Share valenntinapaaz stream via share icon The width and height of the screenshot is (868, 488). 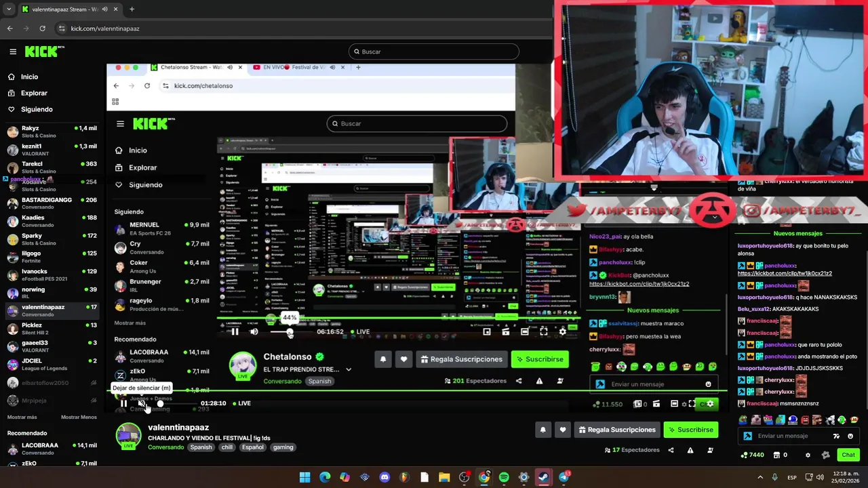tap(671, 450)
